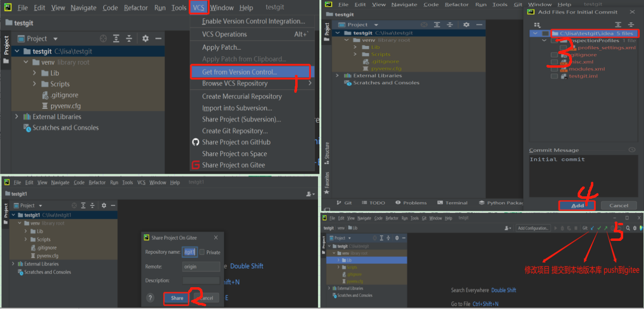Open Project panel settings gear beside open VCS menu

[x=145, y=39]
